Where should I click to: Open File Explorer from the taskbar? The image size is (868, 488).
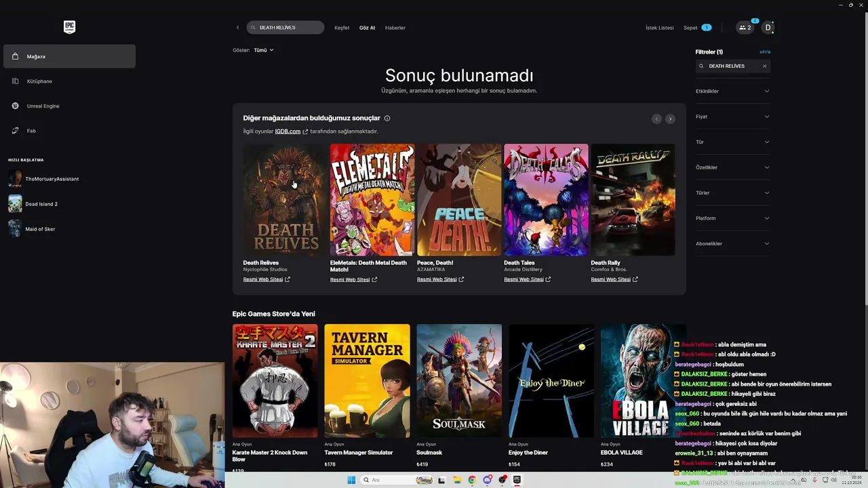[457, 480]
